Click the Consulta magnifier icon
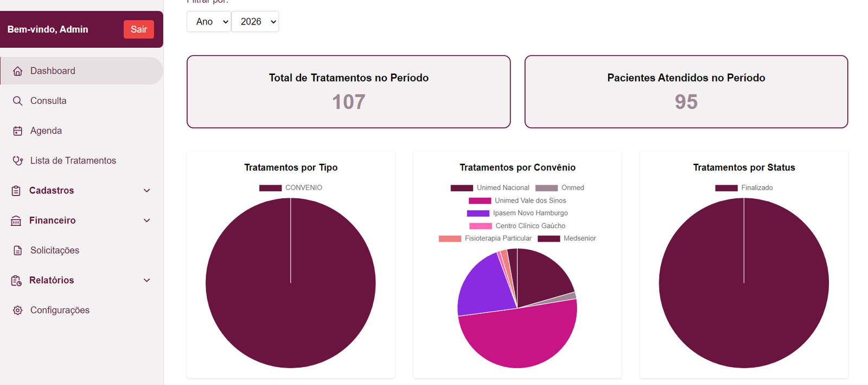This screenshot has width=868, height=385. [x=18, y=101]
